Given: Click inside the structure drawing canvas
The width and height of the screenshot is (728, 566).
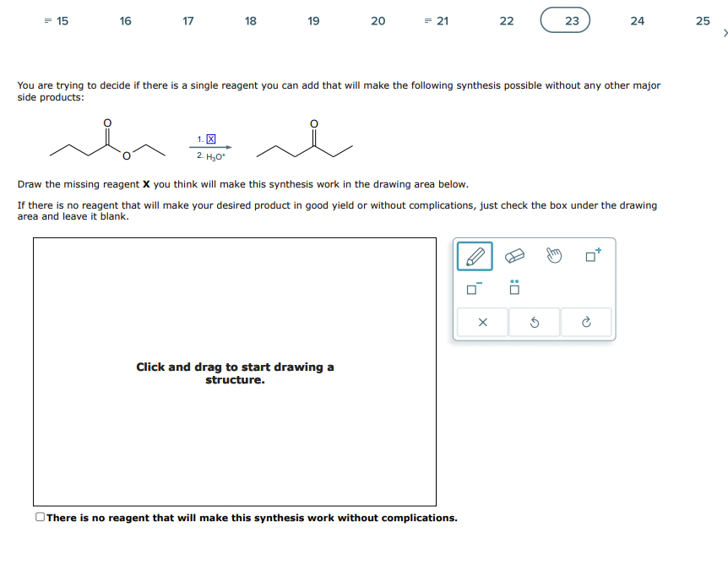Looking at the screenshot, I should pyautogui.click(x=235, y=372).
